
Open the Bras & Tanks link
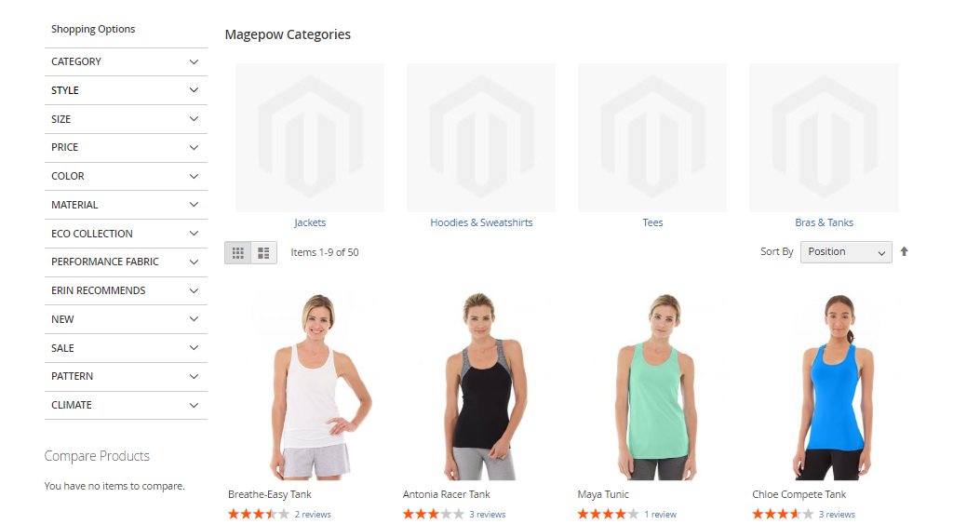click(824, 222)
